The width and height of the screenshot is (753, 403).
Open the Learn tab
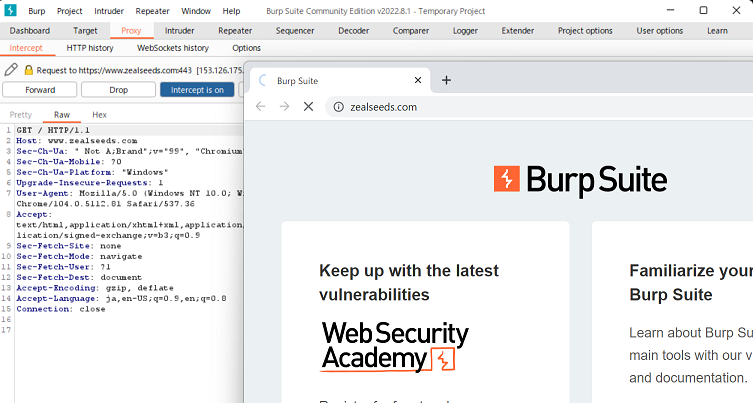point(717,31)
